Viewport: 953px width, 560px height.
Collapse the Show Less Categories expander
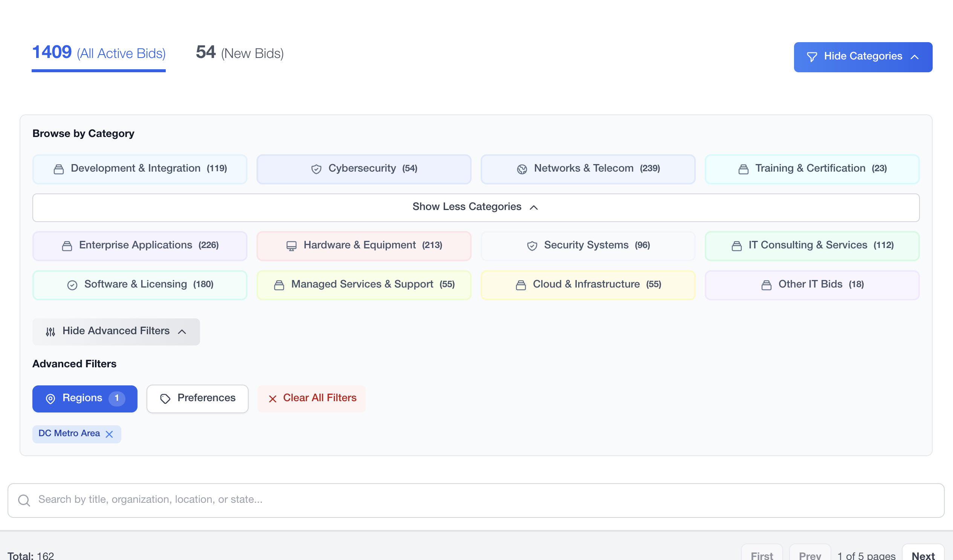tap(475, 207)
